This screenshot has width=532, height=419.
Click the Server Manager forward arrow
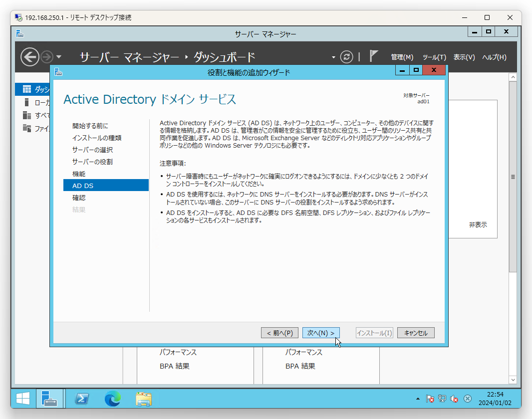tap(47, 57)
